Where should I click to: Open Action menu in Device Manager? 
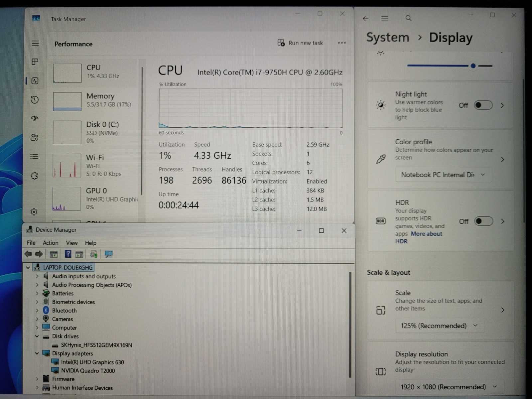click(51, 243)
